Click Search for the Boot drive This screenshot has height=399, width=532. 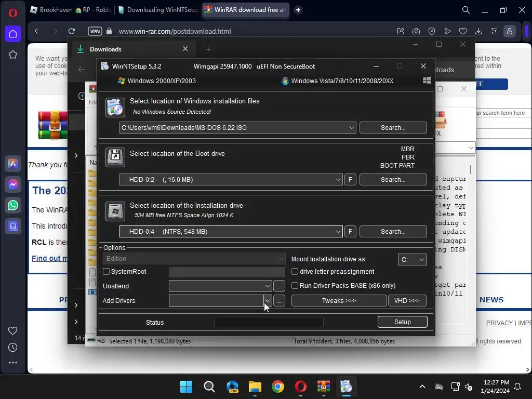(x=393, y=179)
